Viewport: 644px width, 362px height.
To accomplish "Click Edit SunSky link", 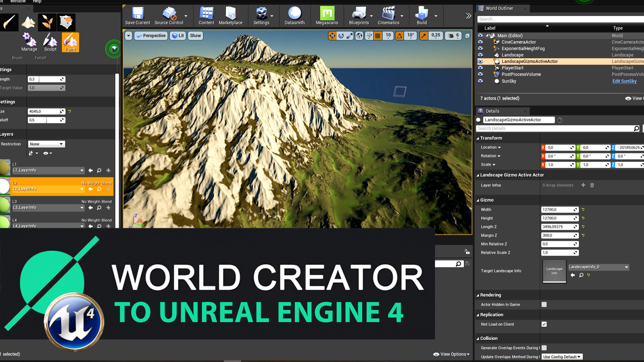I will (624, 81).
